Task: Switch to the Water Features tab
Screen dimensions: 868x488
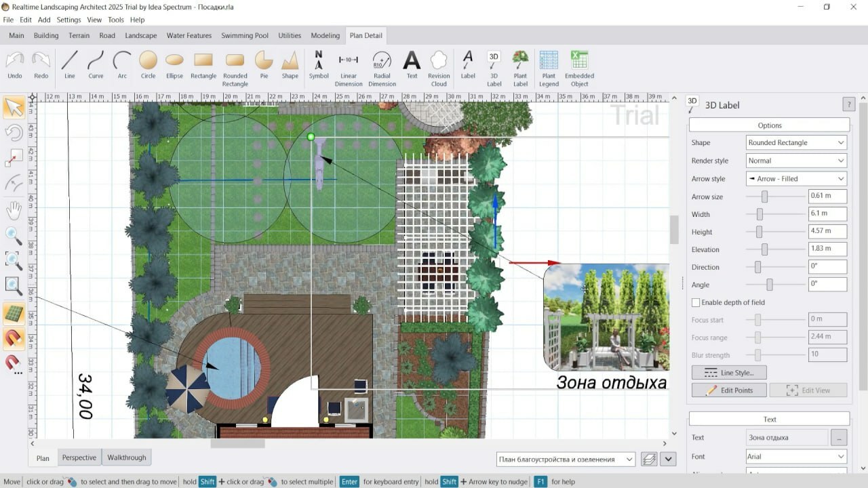Action: pyautogui.click(x=189, y=35)
